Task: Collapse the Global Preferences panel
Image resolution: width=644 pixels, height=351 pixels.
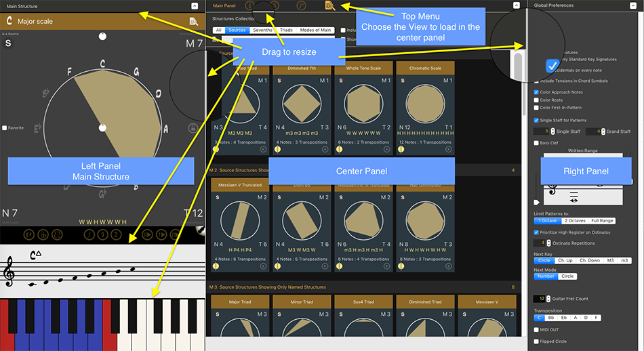Action: click(633, 5)
